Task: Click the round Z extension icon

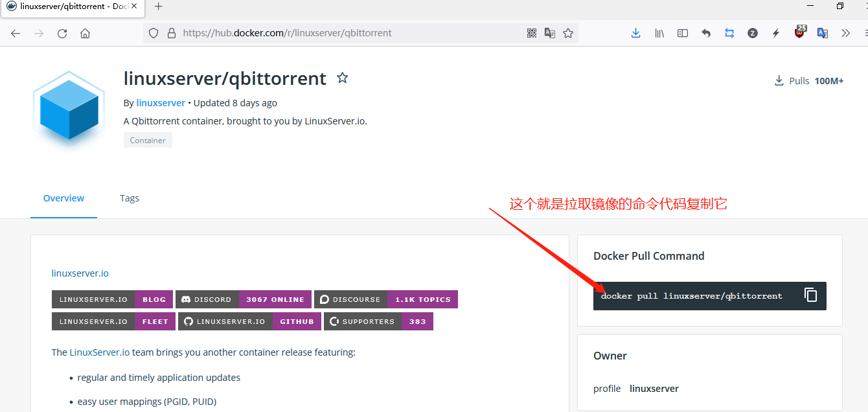Action: [x=753, y=33]
